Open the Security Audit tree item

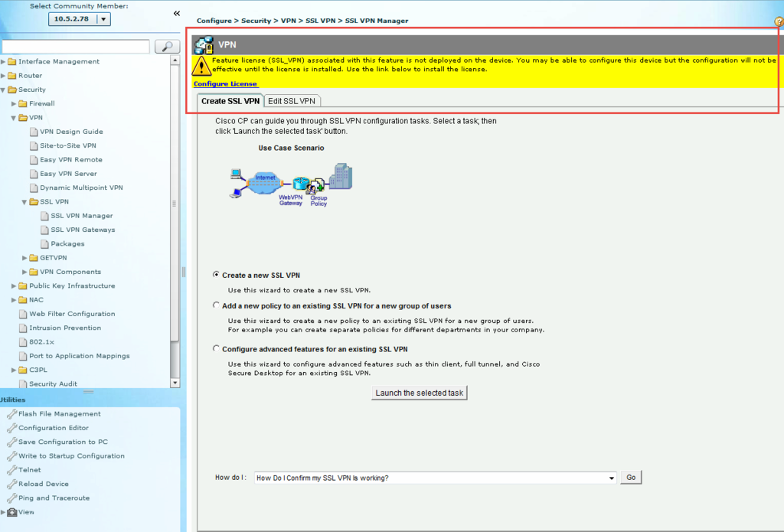coord(53,383)
